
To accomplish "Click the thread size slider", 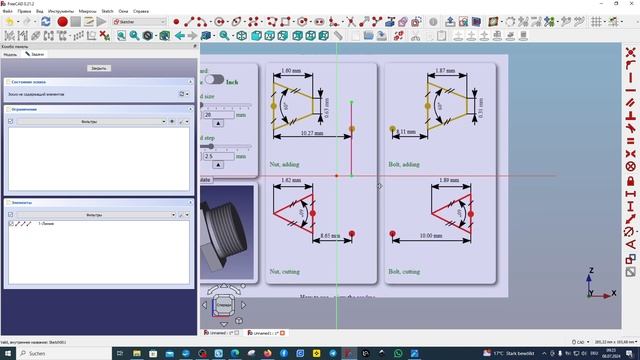I will click(x=225, y=105).
